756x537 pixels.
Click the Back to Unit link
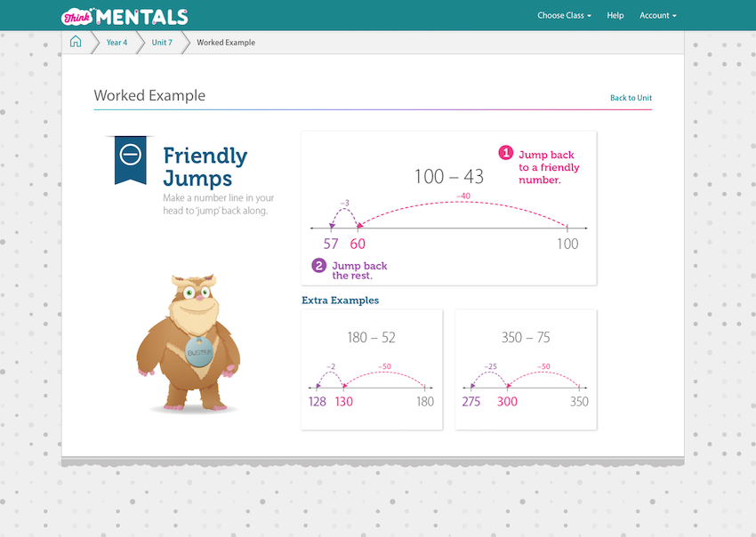[631, 98]
